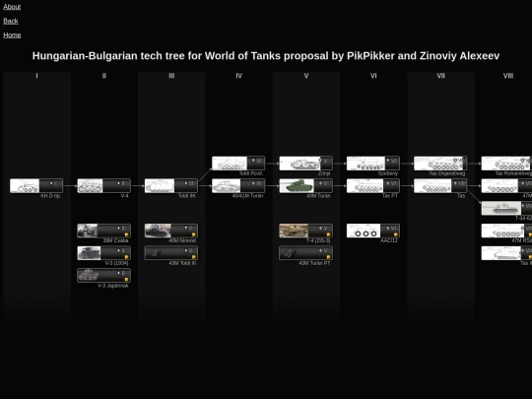Click the tier II column header
Viewport: 532px width, 399px height.
104,76
